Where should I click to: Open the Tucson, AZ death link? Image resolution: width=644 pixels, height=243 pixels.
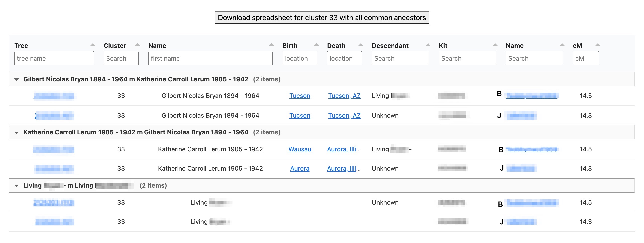[344, 96]
